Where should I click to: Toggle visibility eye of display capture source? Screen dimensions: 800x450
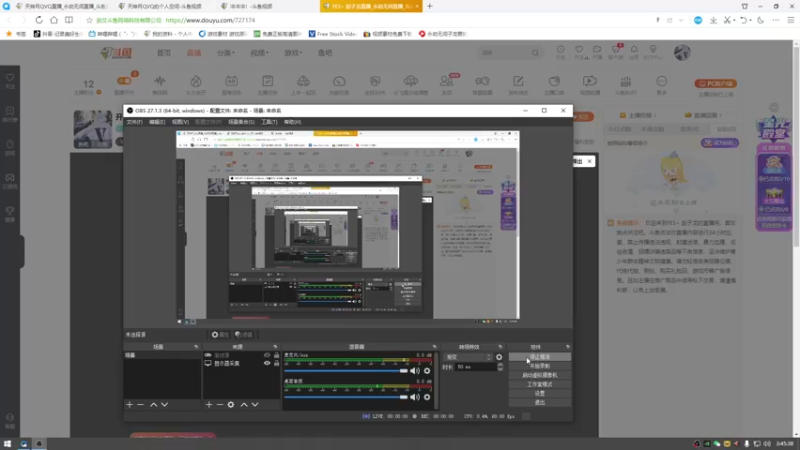click(x=267, y=363)
